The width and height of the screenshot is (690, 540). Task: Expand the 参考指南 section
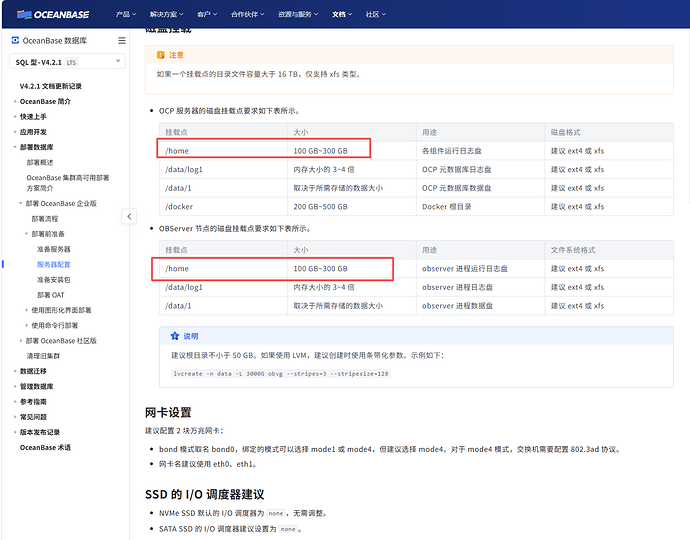15,402
